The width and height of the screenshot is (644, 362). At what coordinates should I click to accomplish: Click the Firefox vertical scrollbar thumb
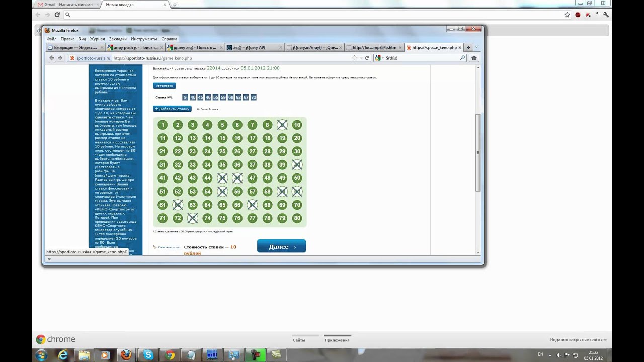click(x=478, y=152)
